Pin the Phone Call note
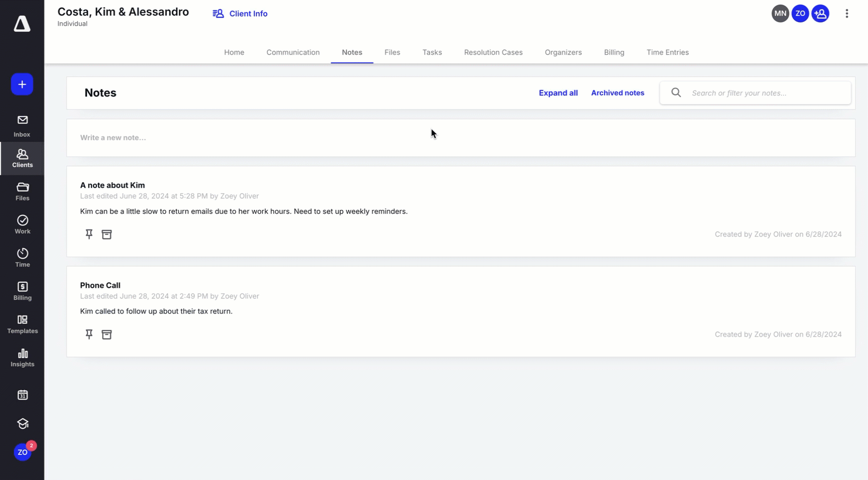868x480 pixels. click(89, 335)
